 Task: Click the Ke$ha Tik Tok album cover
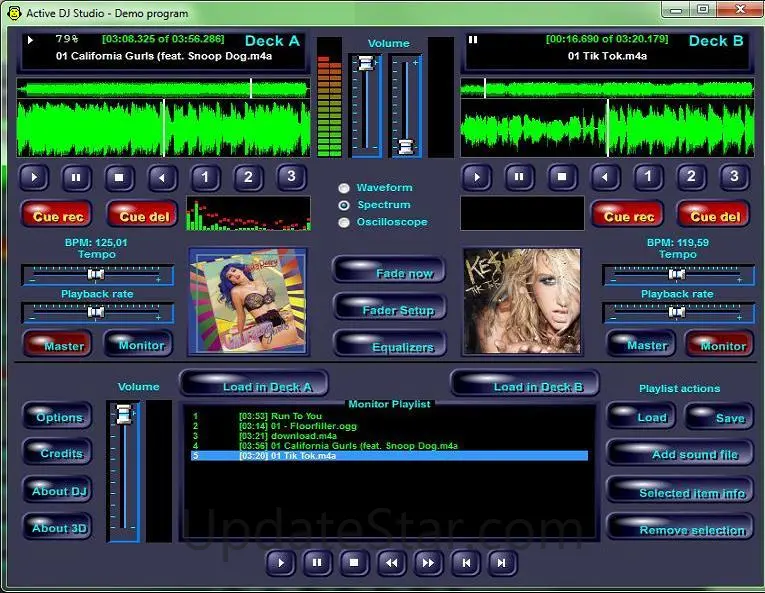coord(521,299)
